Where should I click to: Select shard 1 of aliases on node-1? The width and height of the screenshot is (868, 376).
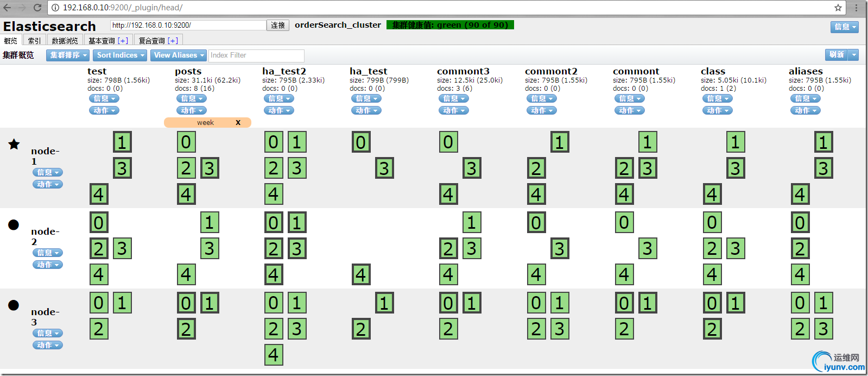click(823, 142)
